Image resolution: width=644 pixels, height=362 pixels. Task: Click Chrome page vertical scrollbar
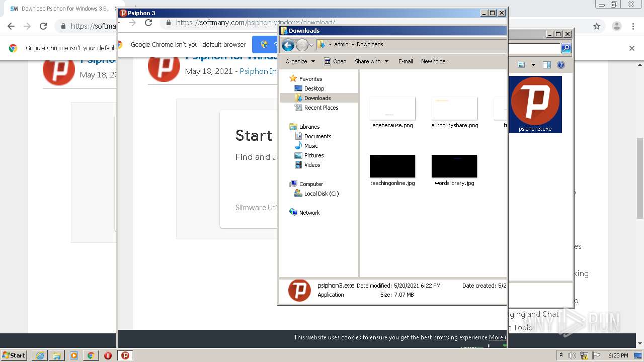click(x=640, y=178)
